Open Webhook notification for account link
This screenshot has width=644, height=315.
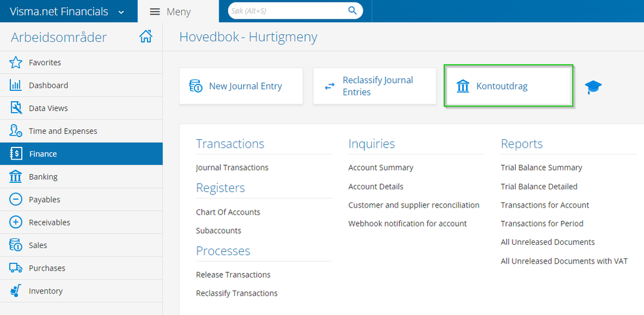point(407,224)
